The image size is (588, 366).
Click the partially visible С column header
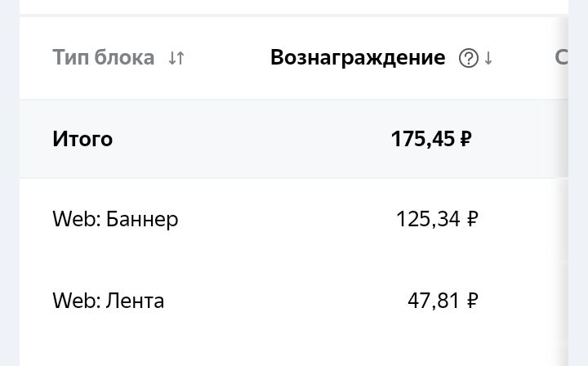pos(561,57)
